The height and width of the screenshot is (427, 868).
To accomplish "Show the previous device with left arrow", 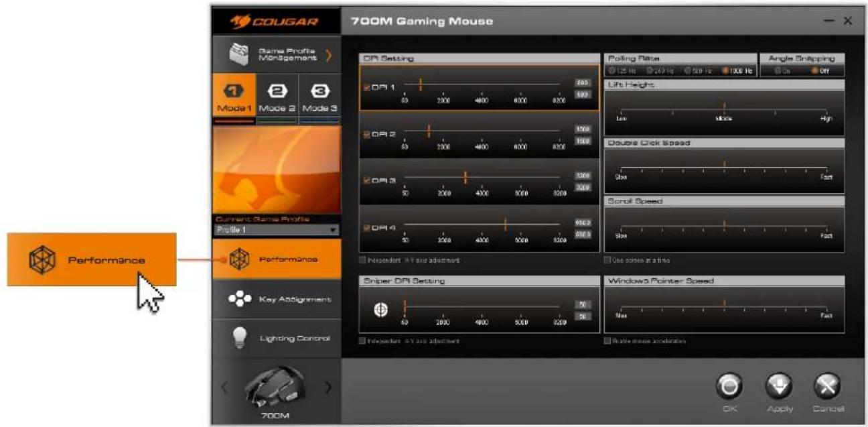I will coord(225,387).
